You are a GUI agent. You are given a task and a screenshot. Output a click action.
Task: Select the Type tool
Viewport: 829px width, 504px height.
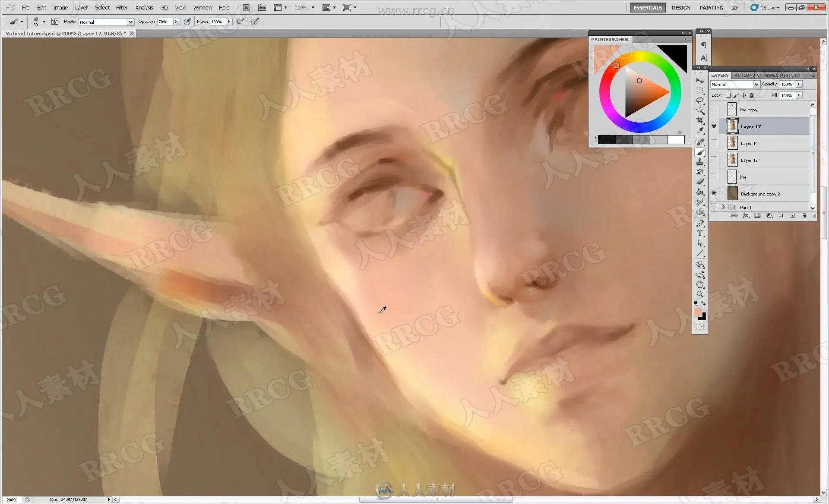tap(700, 233)
